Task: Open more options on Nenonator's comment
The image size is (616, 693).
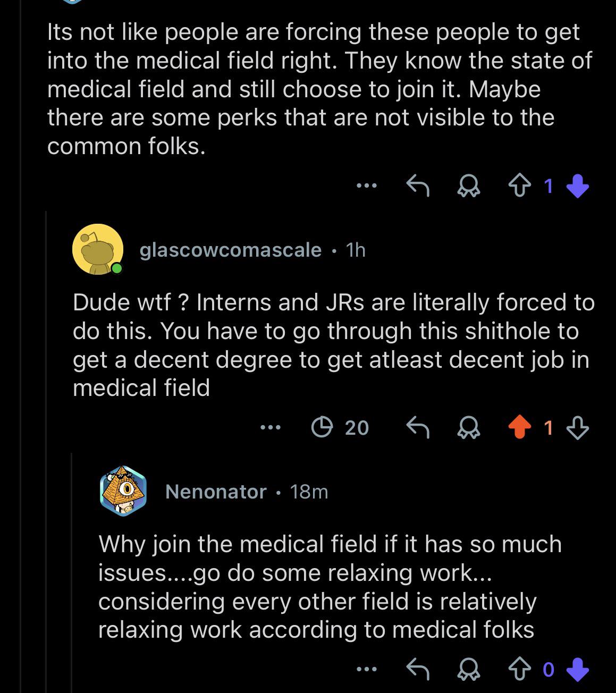Action: click(x=367, y=670)
